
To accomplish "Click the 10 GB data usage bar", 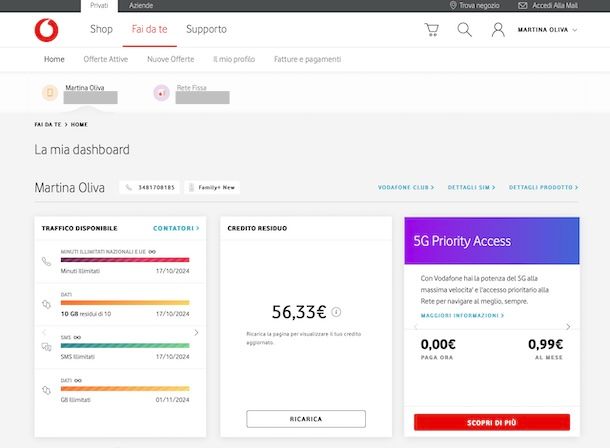I will pyautogui.click(x=125, y=303).
